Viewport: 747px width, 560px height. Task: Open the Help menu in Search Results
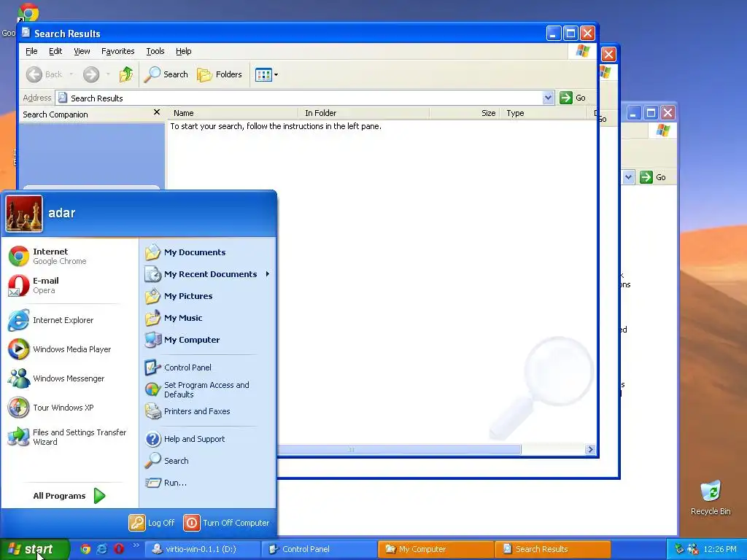click(x=183, y=51)
